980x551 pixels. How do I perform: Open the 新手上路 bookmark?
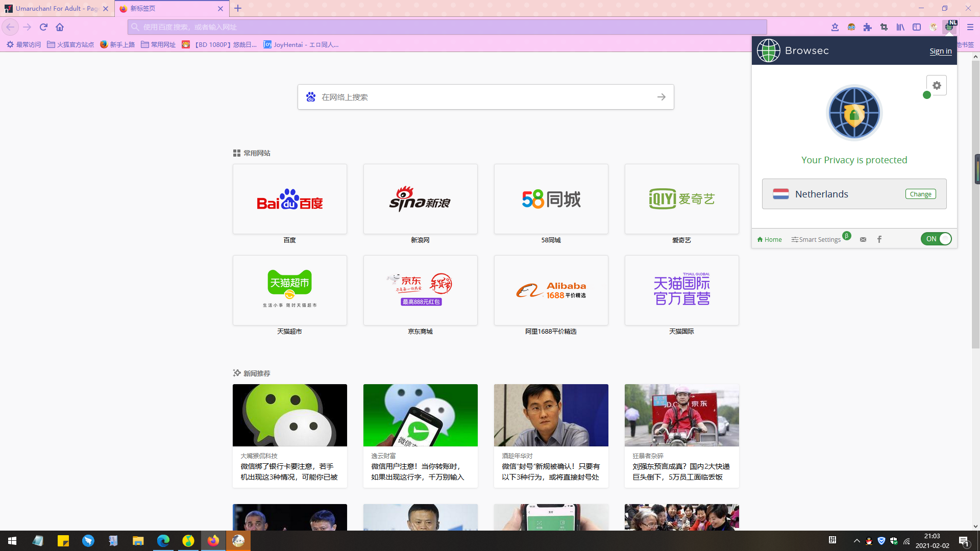pyautogui.click(x=117, y=44)
